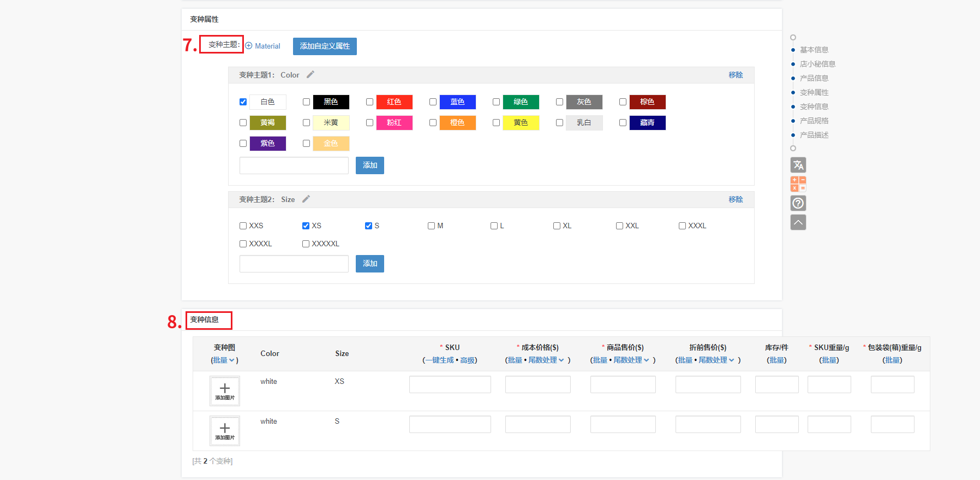Click the plus icon next to Material
980x480 pixels.
[249, 46]
